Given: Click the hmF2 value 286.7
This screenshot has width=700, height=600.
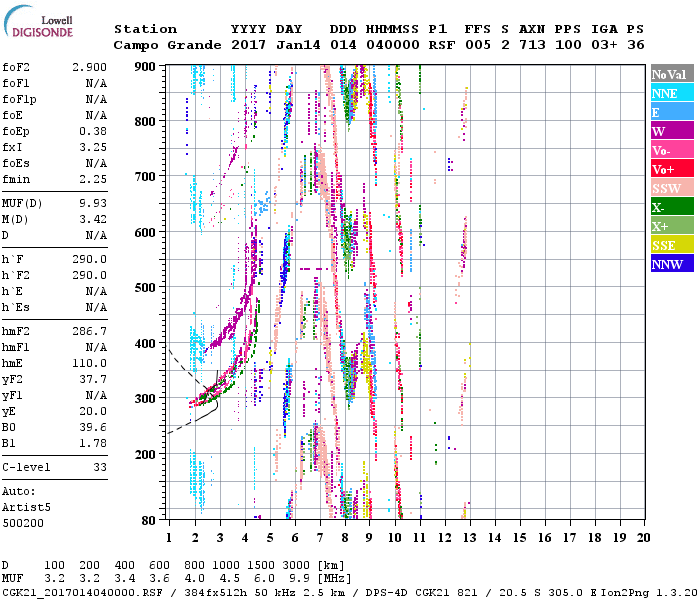Looking at the screenshot, I should click(x=89, y=331).
